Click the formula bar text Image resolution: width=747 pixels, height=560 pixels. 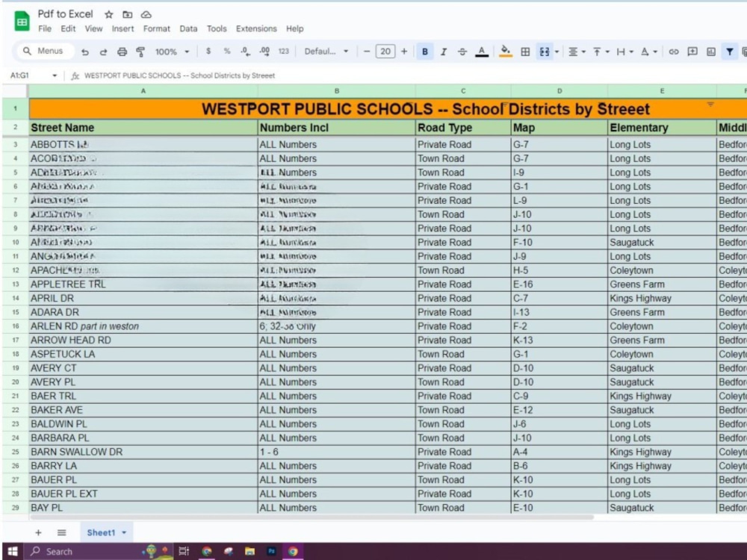tap(179, 75)
